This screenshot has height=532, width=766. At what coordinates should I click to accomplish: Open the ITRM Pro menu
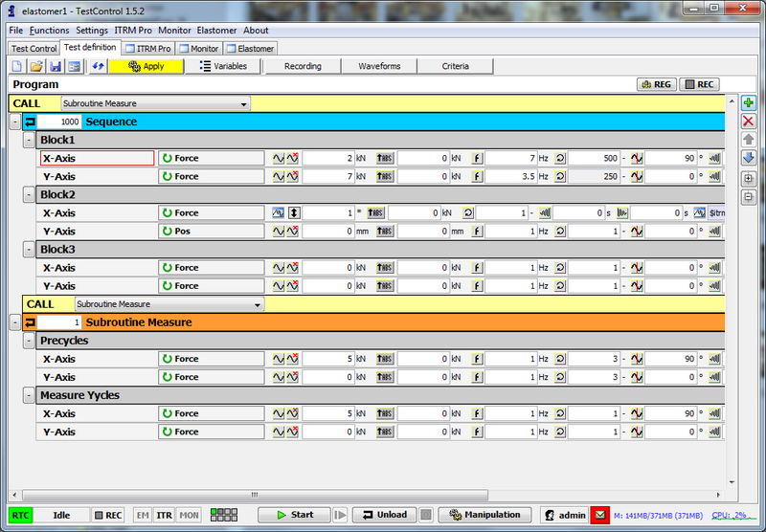[x=133, y=31]
